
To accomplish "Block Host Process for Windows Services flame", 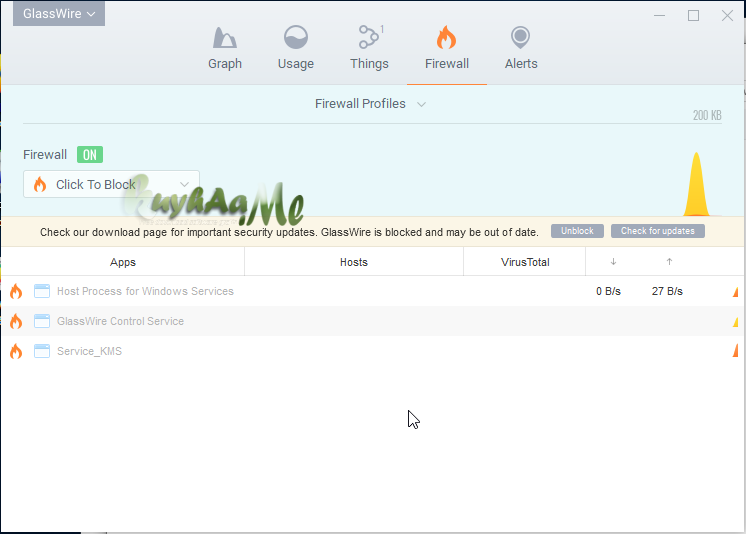I will coord(16,291).
